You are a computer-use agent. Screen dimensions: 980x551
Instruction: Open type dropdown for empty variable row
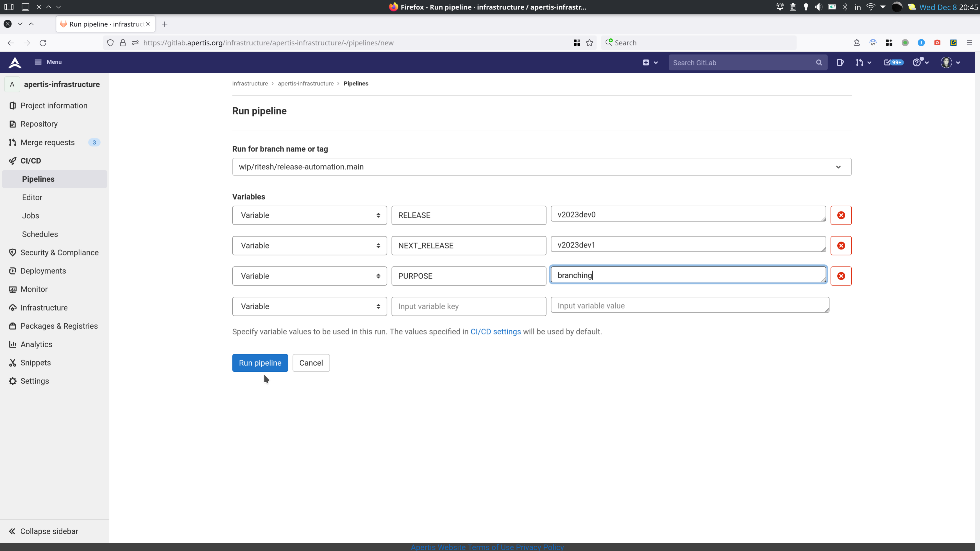click(309, 306)
